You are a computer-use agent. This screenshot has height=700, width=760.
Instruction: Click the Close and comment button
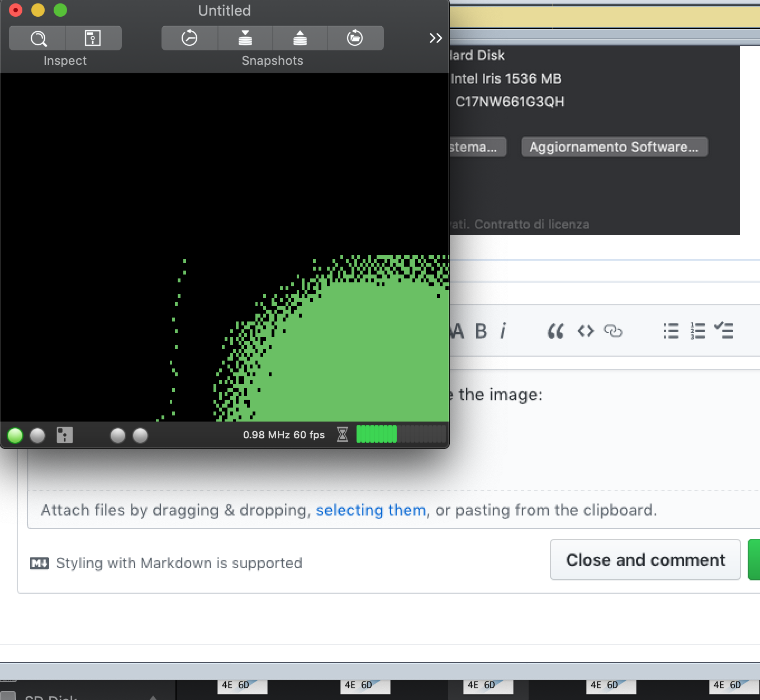(x=645, y=560)
